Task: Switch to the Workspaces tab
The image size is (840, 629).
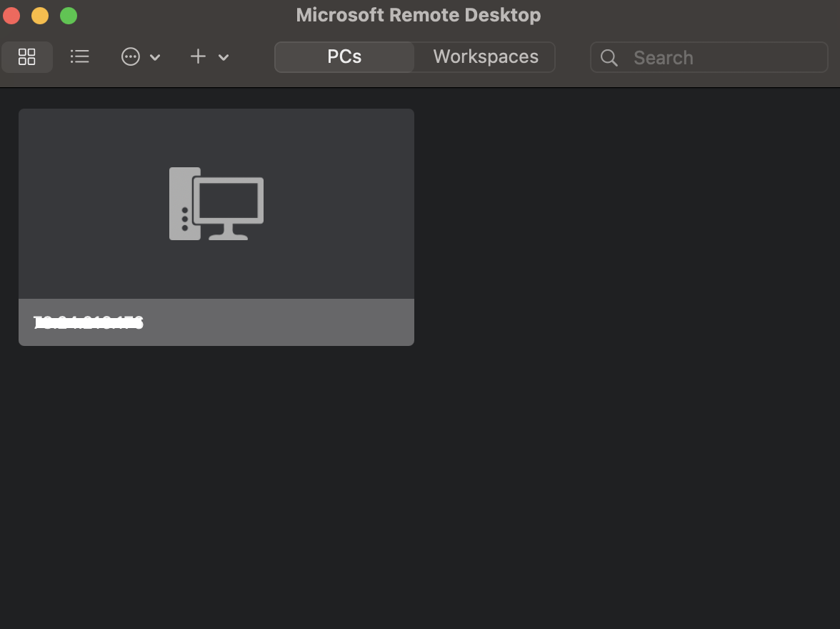Action: tap(486, 57)
